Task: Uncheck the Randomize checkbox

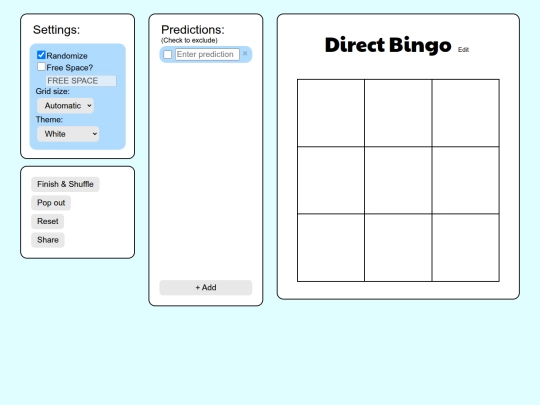Action: (x=41, y=55)
